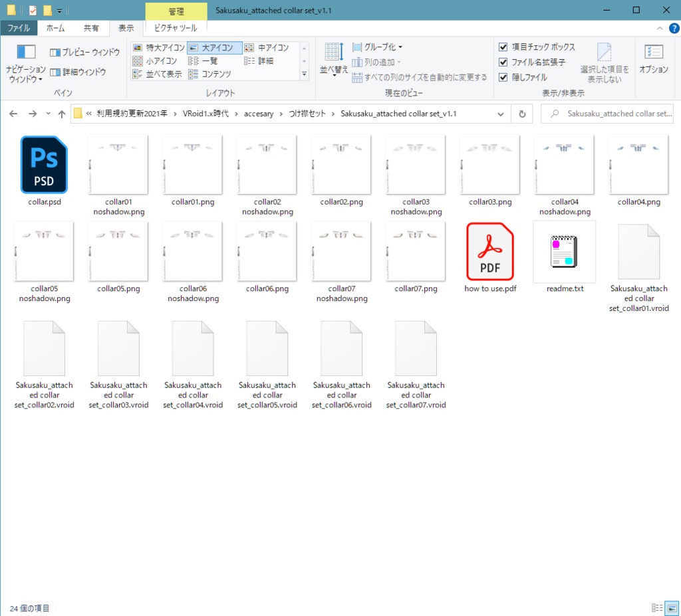Choose Large icons (大アイコン) layout
The image size is (681, 616).
[x=215, y=47]
